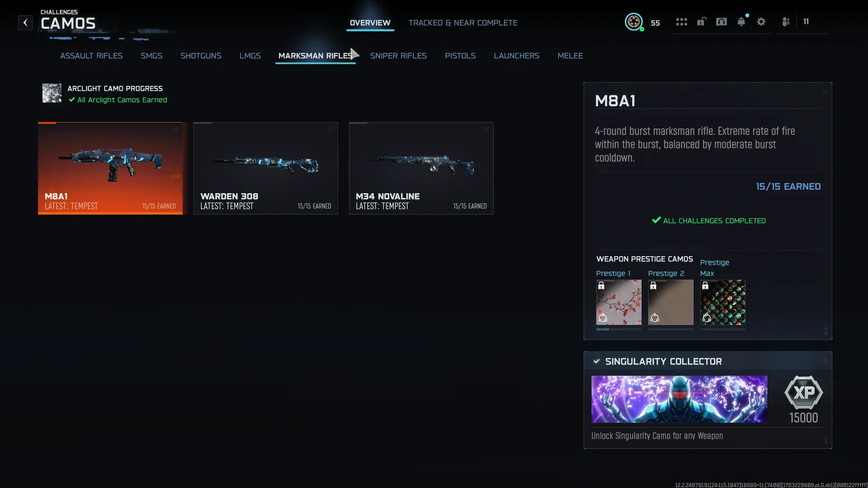Open the TRACKED & NEAR COMPLETE tab

(x=463, y=23)
